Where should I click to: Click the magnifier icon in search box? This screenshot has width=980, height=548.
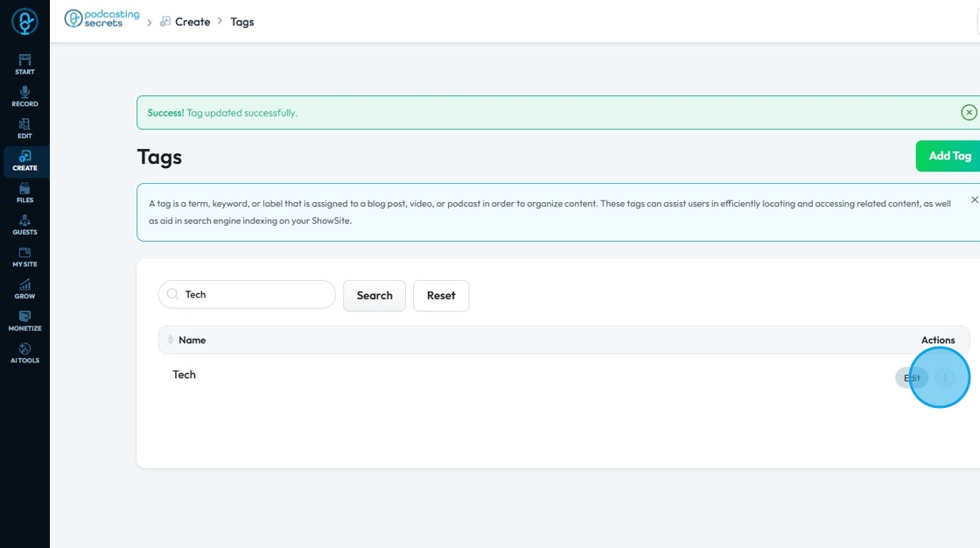(x=172, y=294)
